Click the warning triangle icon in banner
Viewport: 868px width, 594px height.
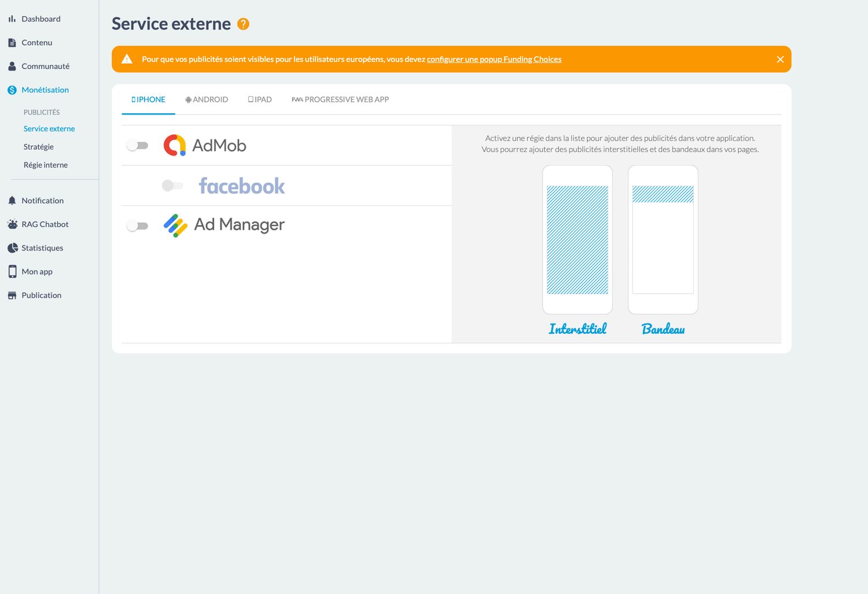tap(127, 59)
